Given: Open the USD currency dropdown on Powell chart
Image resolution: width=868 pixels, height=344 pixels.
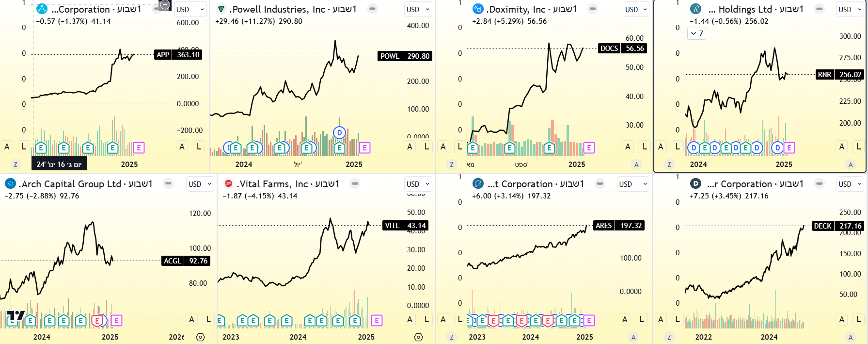Looking at the screenshot, I should coord(417,9).
